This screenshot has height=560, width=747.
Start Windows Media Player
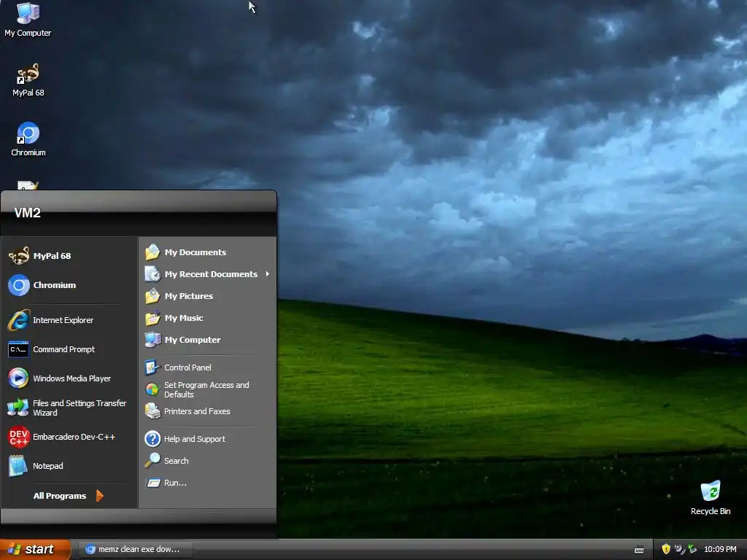69,378
